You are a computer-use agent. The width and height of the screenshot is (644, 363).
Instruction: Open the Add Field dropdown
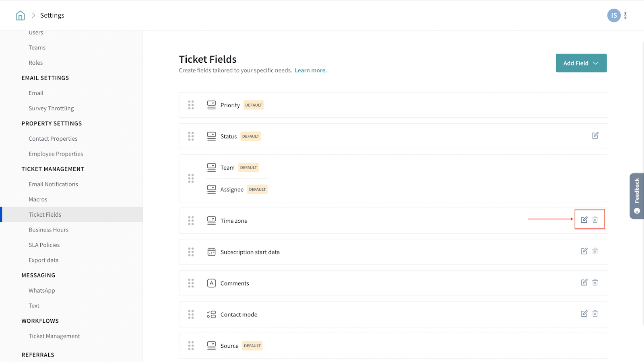581,63
